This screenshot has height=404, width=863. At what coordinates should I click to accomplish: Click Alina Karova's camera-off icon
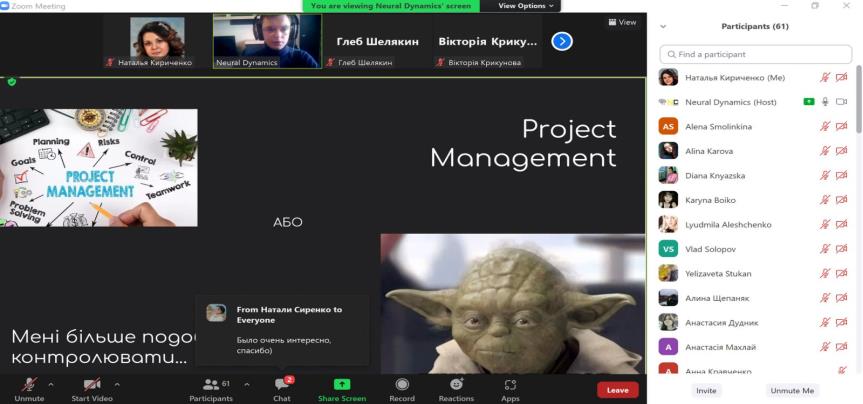pos(841,151)
